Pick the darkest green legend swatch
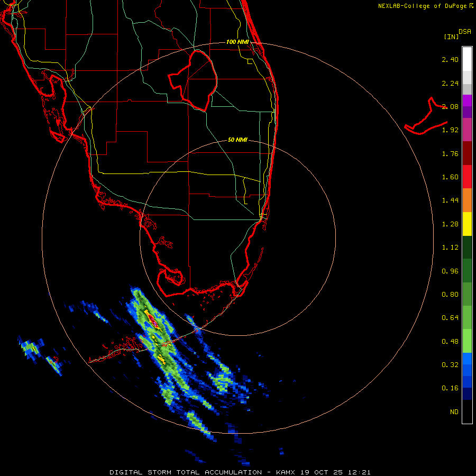The height and width of the screenshot is (476, 476). click(467, 248)
